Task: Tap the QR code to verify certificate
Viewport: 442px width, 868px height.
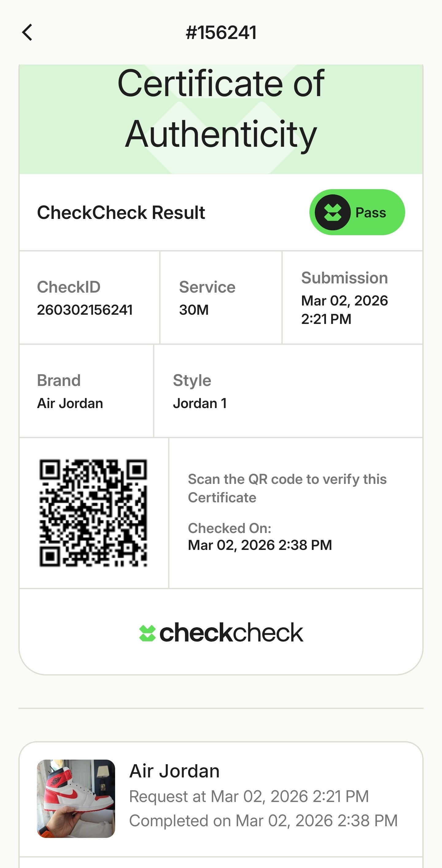Action: click(x=93, y=513)
